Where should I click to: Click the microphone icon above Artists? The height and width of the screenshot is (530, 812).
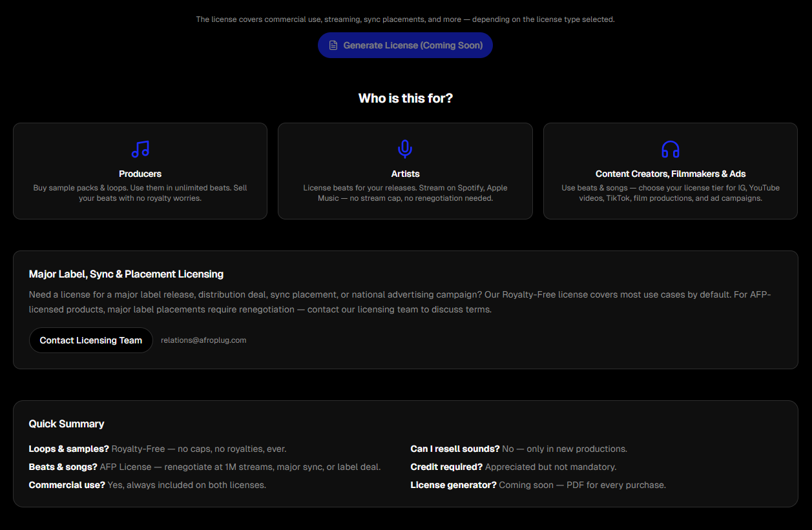(x=405, y=149)
